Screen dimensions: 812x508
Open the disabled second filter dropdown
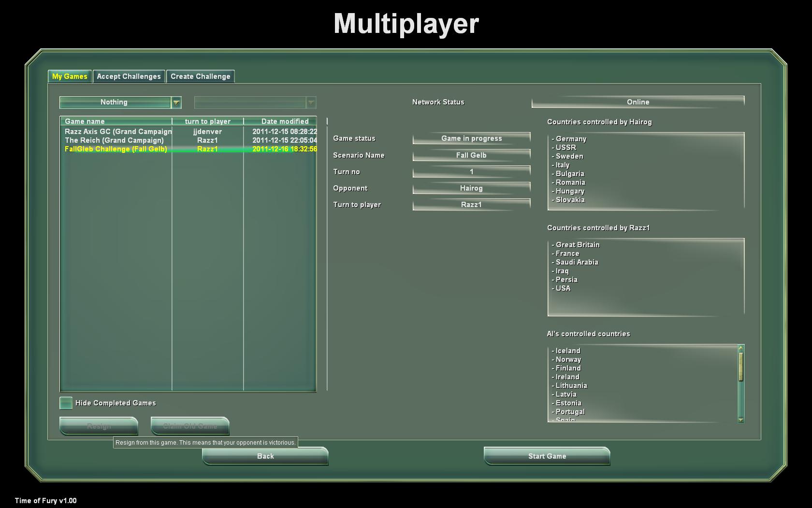pos(255,103)
